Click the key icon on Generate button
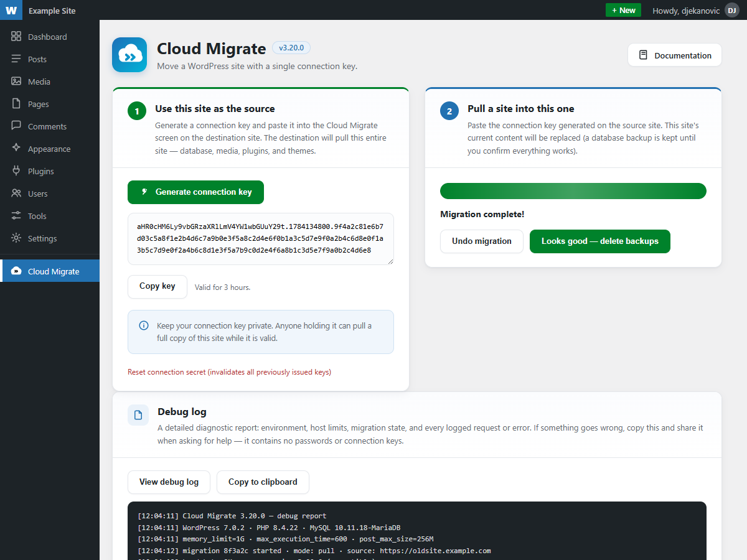The height and width of the screenshot is (560, 747). (144, 192)
